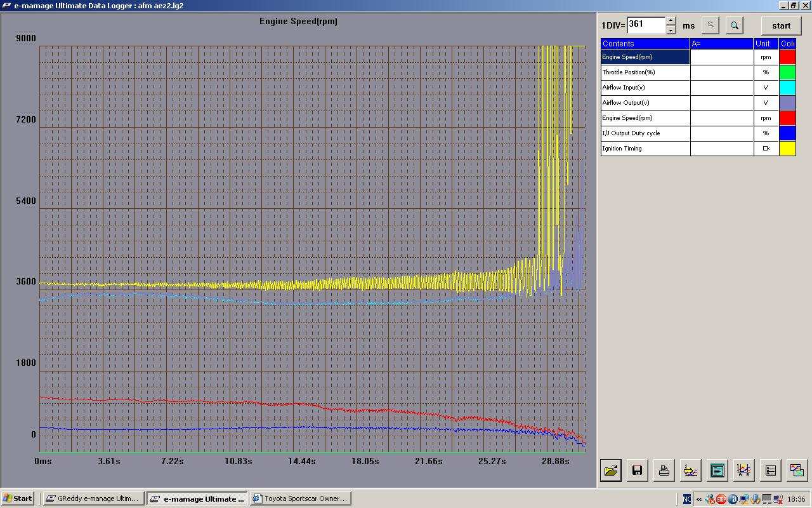This screenshot has width=812, height=508.
Task: Click the overlapping graph windows icon
Action: pos(796,470)
